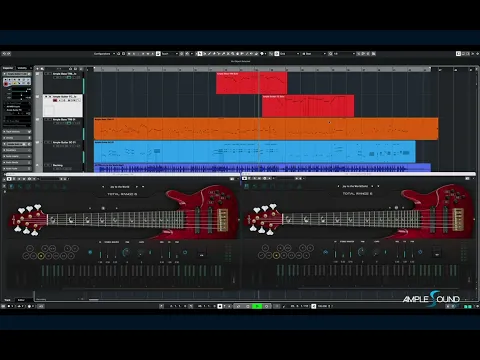This screenshot has height=360, width=480.
Task: Open the Bar grid type dropdown
Action: click(314, 54)
